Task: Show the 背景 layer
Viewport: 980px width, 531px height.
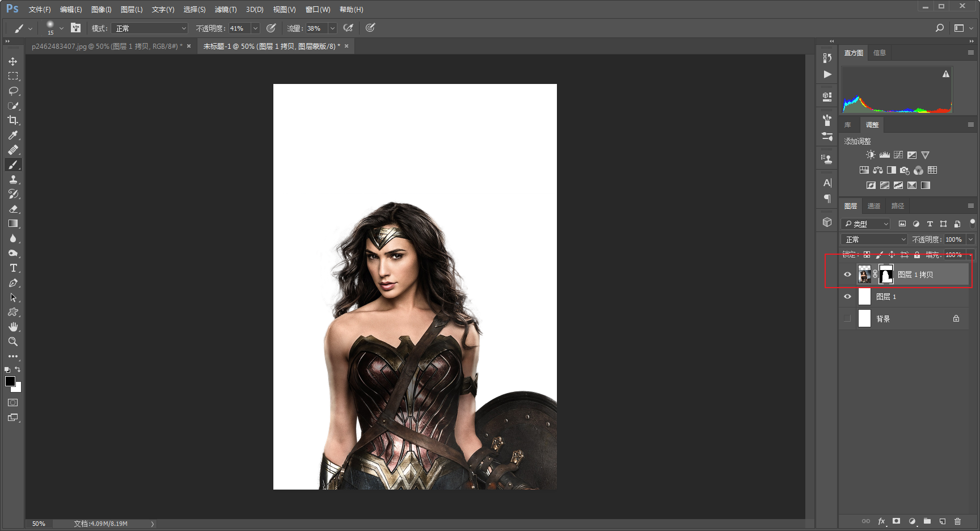Action: click(x=847, y=318)
